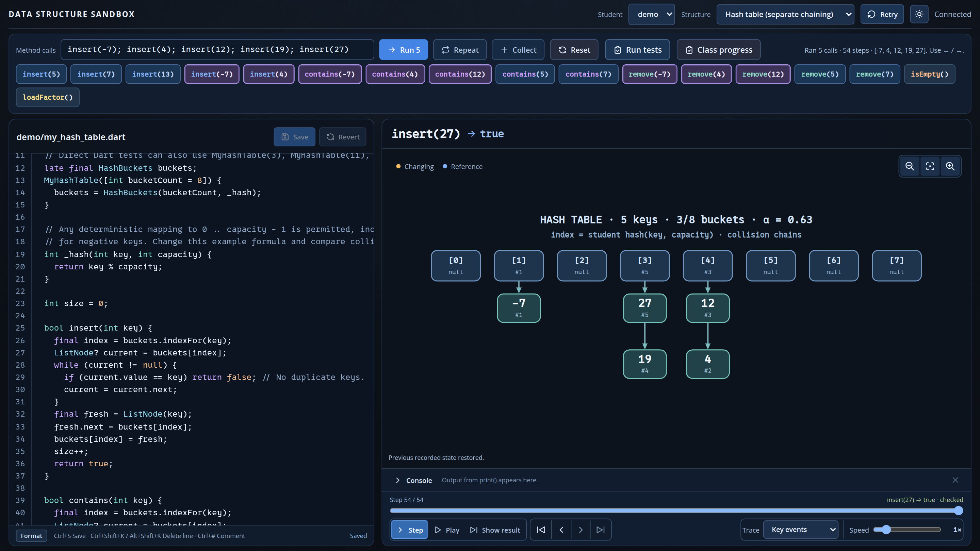980x551 pixels.
Task: Select node 27 in chain
Action: [x=644, y=308]
